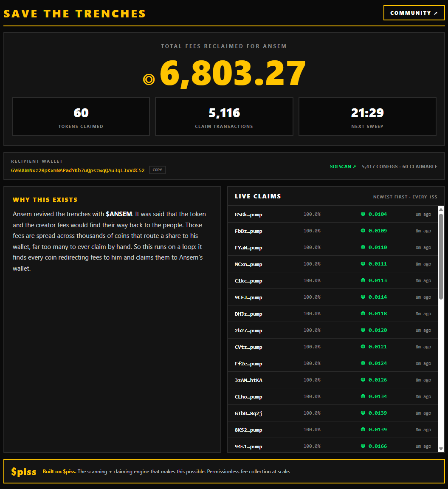448x489 pixels.
Task: Click the Live Claims scrollbar thumb
Action: point(441,256)
